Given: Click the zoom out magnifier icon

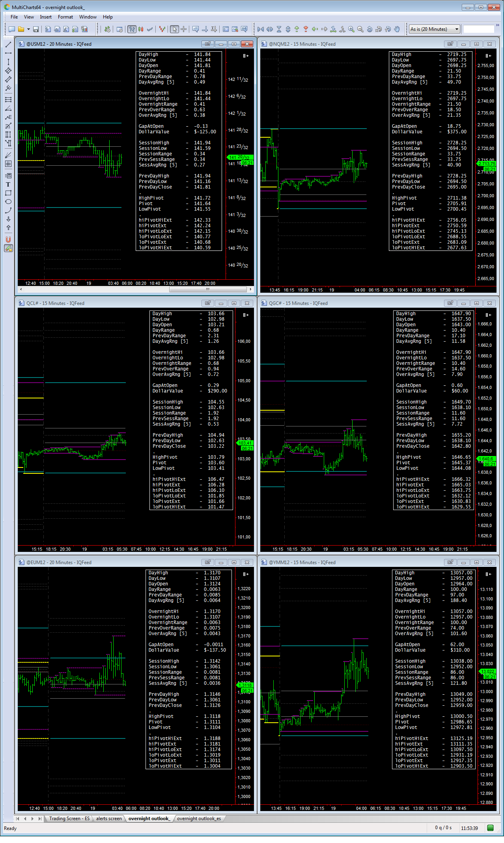Looking at the screenshot, I should (360, 29).
